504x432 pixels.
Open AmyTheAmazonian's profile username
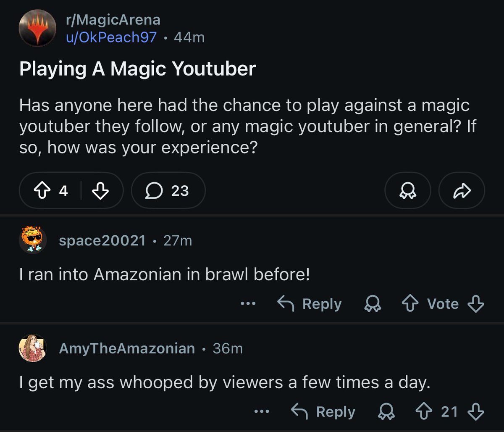point(127,348)
